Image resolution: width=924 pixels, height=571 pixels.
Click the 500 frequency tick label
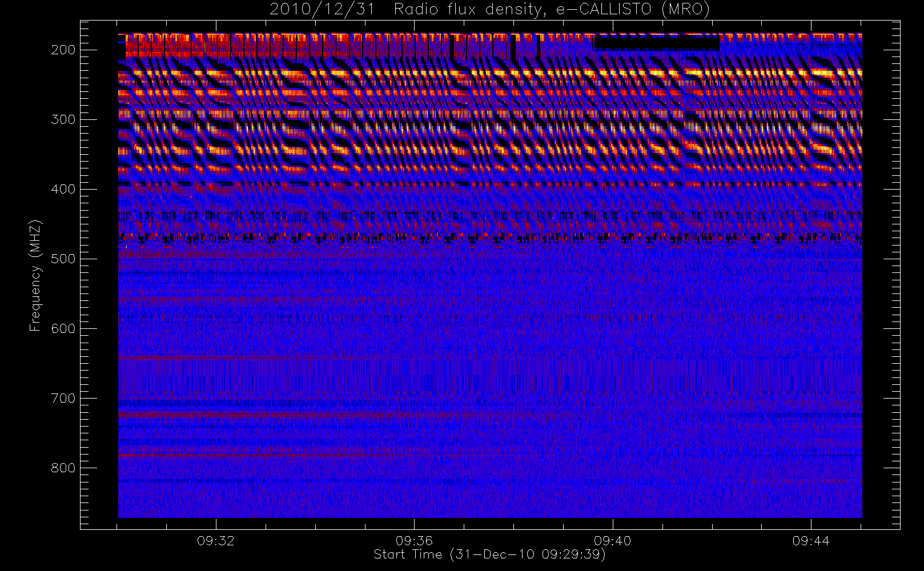coord(63,259)
